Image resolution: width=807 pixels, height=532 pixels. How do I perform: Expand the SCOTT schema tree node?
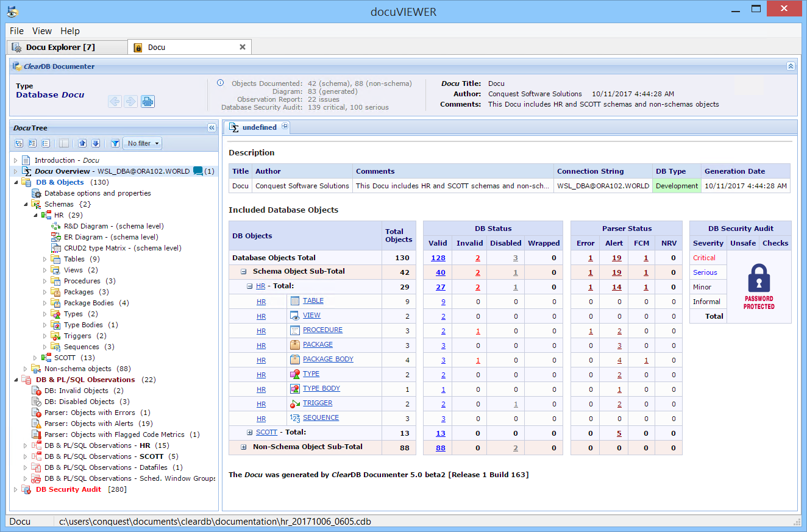point(36,358)
